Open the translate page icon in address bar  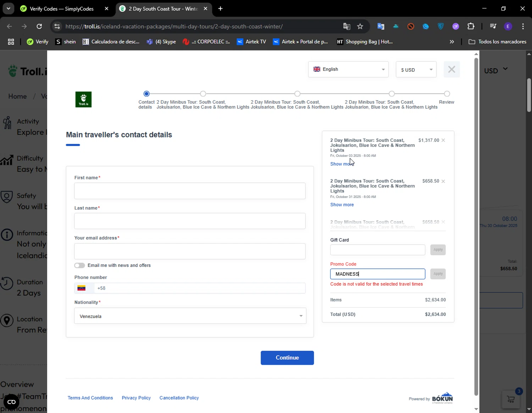(x=347, y=26)
